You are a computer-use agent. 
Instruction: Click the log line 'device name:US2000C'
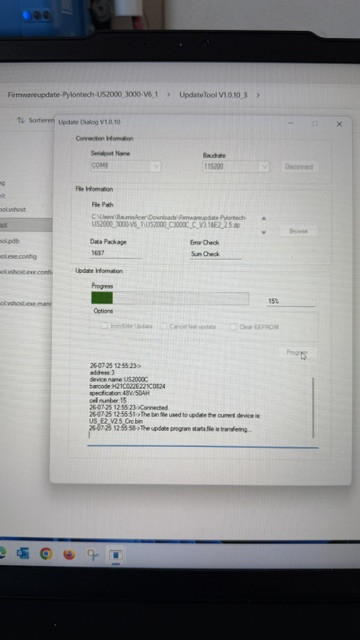tap(119, 380)
